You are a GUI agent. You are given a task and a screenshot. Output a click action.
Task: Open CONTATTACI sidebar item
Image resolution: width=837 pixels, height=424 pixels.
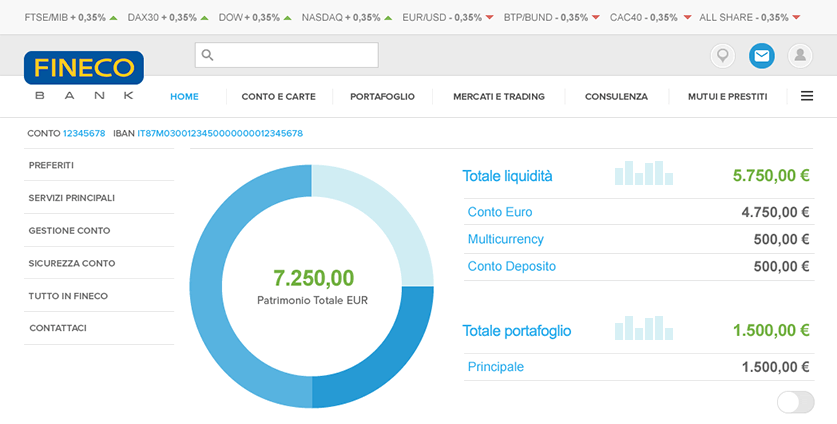tap(99, 328)
